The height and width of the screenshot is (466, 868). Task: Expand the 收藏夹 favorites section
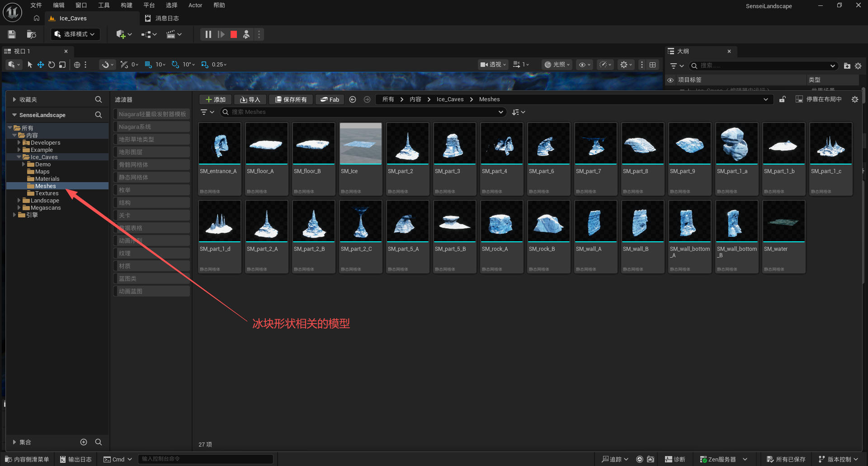[x=14, y=99]
